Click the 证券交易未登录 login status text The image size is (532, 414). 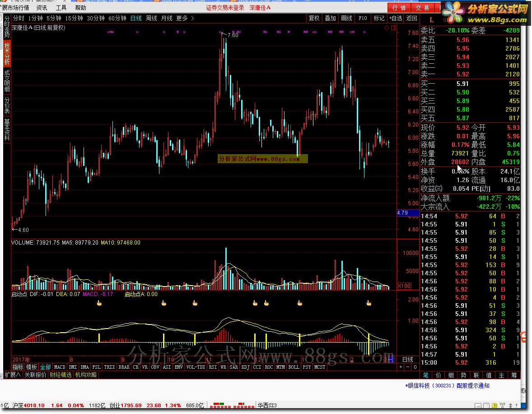click(x=225, y=8)
